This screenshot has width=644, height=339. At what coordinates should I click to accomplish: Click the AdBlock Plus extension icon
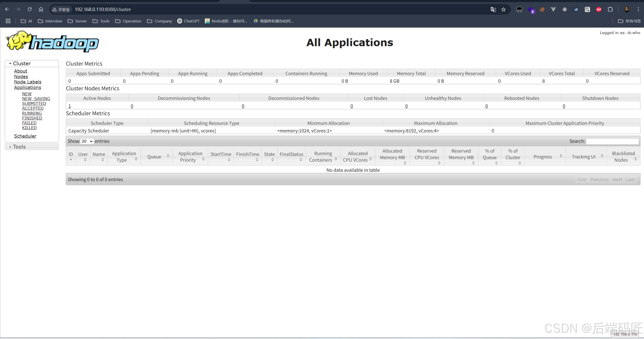599,9
